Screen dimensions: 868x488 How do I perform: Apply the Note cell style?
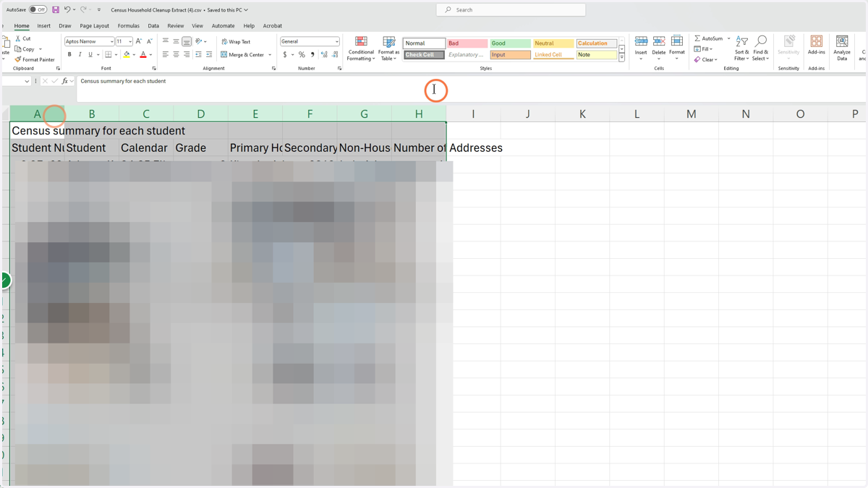pos(597,54)
